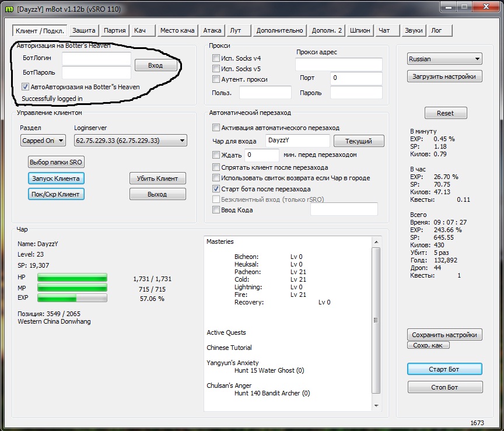Screen dimensions: 504x431
Task: Enable the Исп. Socks v4 checkbox
Action: [216, 58]
